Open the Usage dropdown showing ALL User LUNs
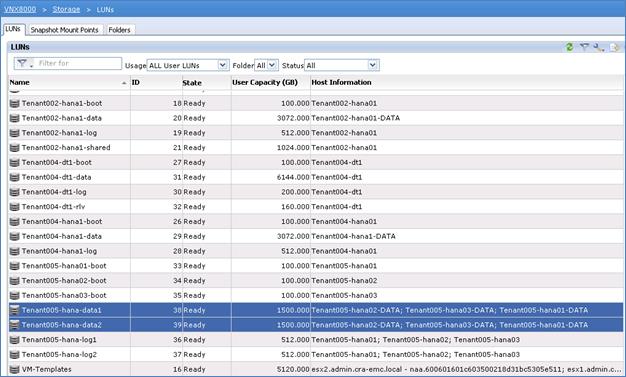Image resolution: width=626 pixels, height=377 pixels. click(188, 65)
